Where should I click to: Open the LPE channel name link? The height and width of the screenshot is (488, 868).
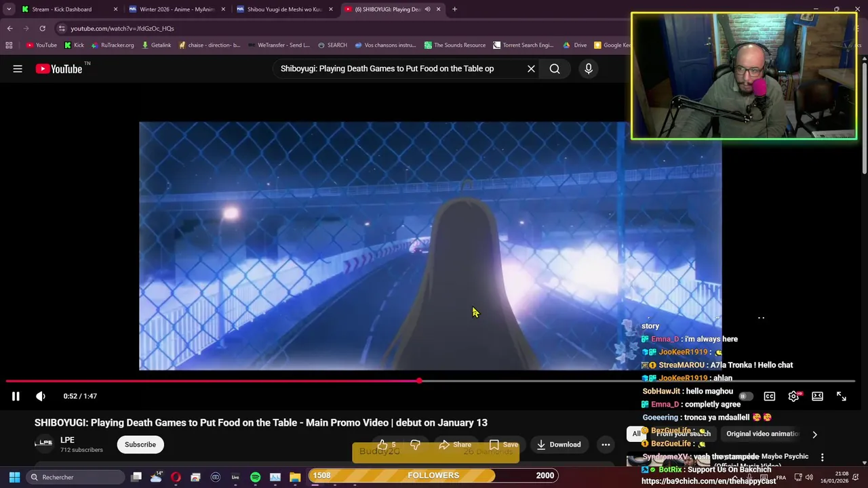tap(67, 440)
